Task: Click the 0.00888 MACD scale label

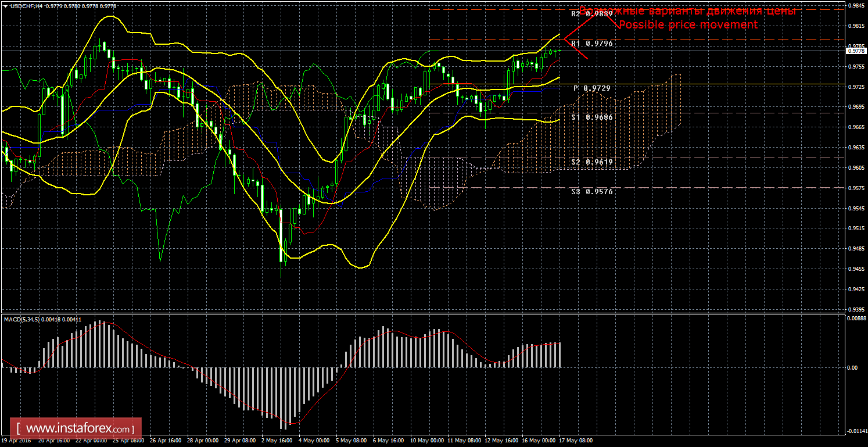Action: (855, 318)
